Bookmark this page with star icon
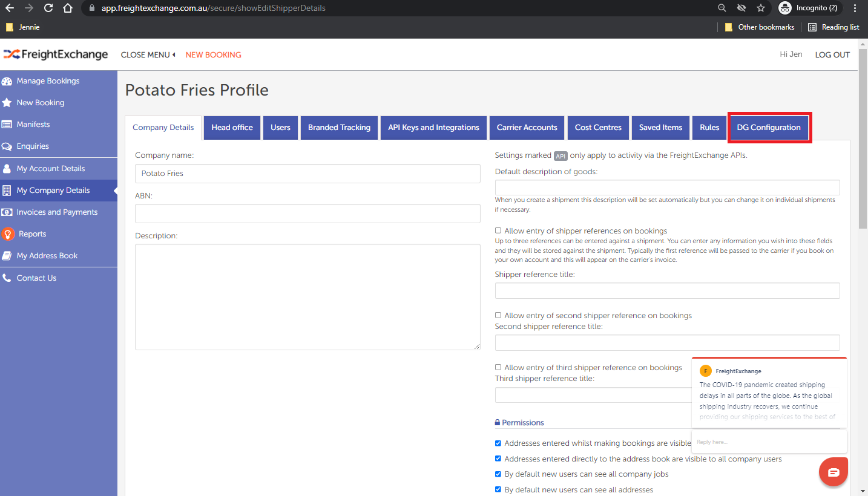Viewport: 868px width, 496px height. click(x=761, y=8)
